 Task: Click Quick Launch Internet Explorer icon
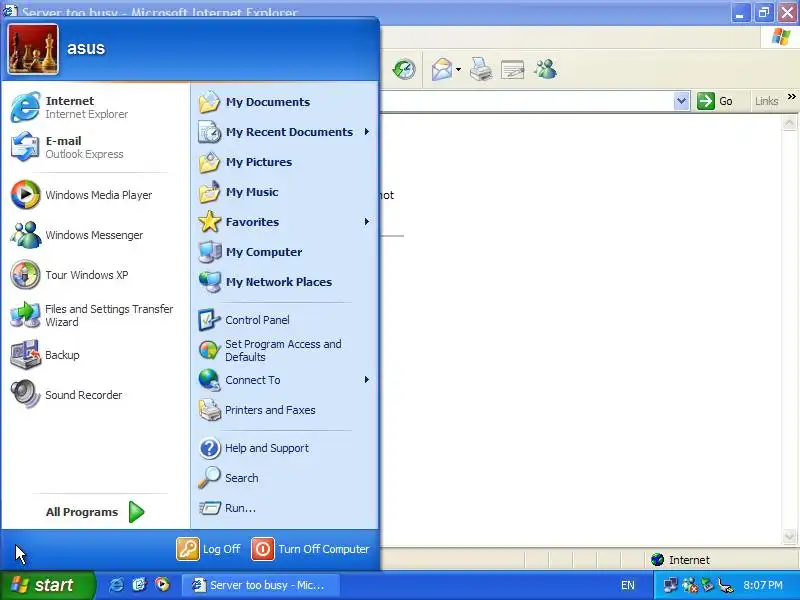[x=116, y=585]
